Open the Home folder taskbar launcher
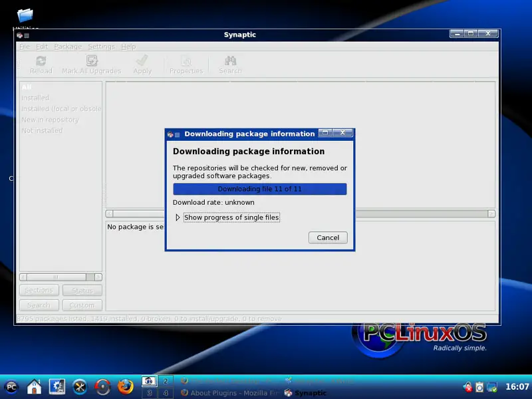The height and width of the screenshot is (399, 532). [x=35, y=387]
